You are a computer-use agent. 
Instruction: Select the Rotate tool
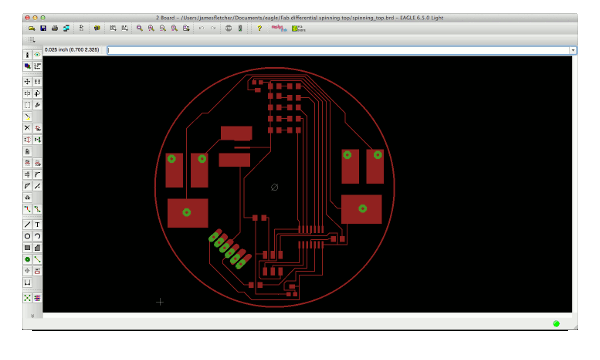click(x=37, y=93)
